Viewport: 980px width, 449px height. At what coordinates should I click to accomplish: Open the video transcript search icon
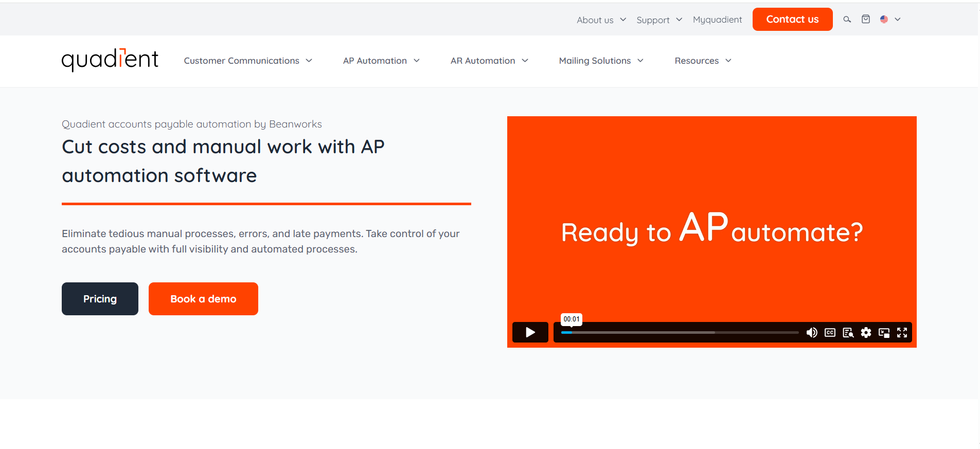click(x=848, y=333)
